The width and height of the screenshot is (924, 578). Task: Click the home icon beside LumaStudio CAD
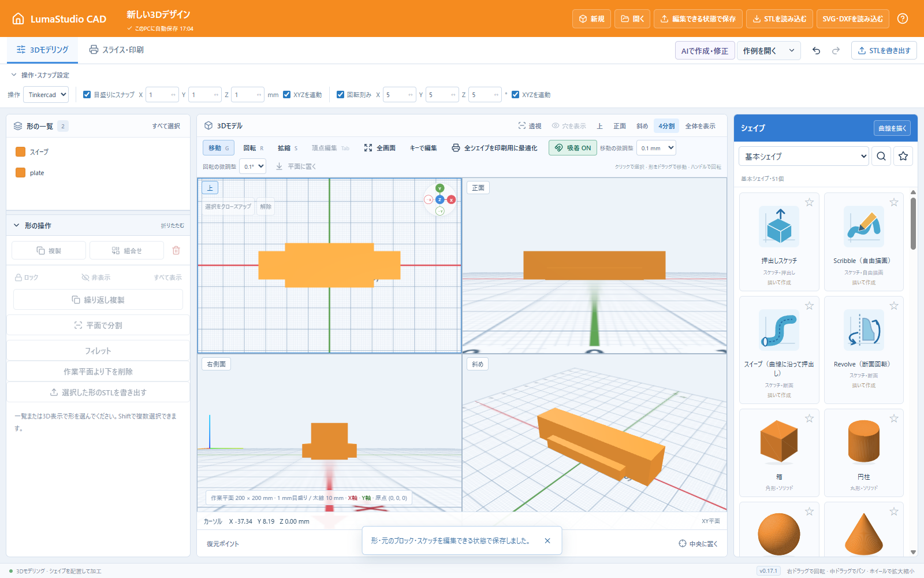[x=18, y=18]
